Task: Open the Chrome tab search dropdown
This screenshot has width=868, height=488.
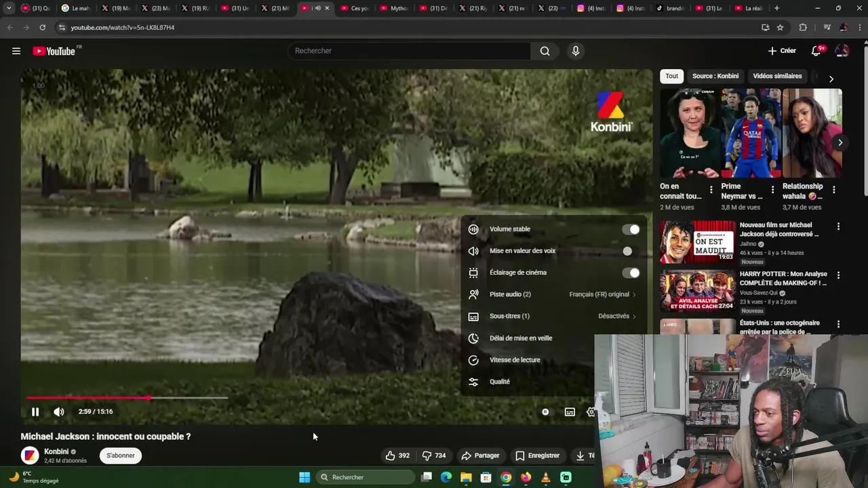Action: 9,8
